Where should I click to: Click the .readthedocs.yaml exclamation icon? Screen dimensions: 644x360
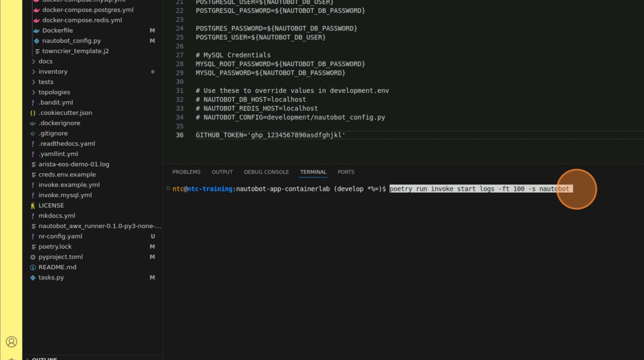pyautogui.click(x=33, y=143)
